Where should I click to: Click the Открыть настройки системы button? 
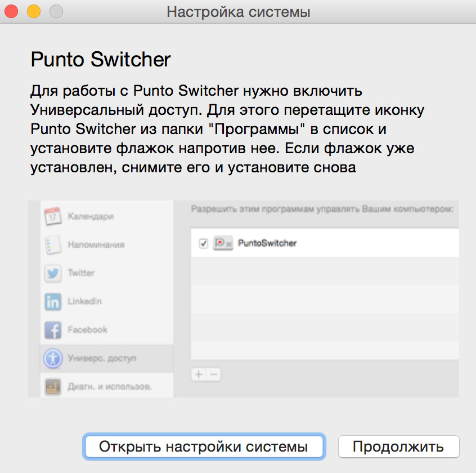pos(203,447)
